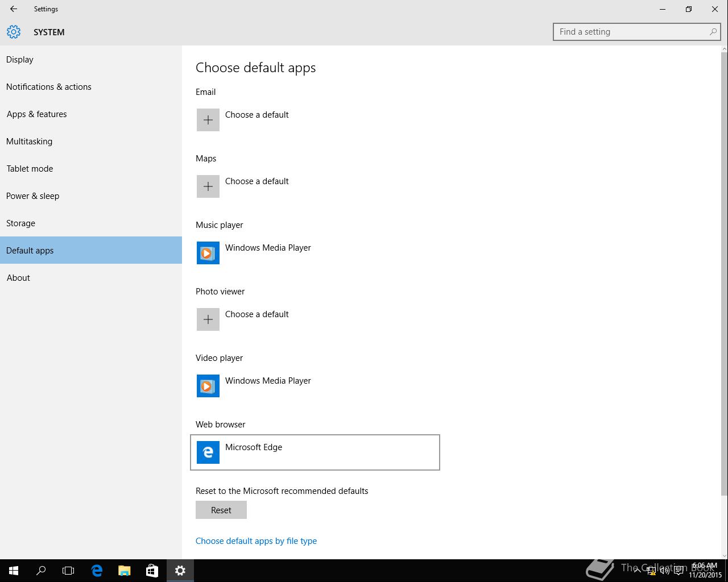Screen dimensions: 728x582
Task: Select Multitasking in the sidebar
Action: tap(91, 142)
